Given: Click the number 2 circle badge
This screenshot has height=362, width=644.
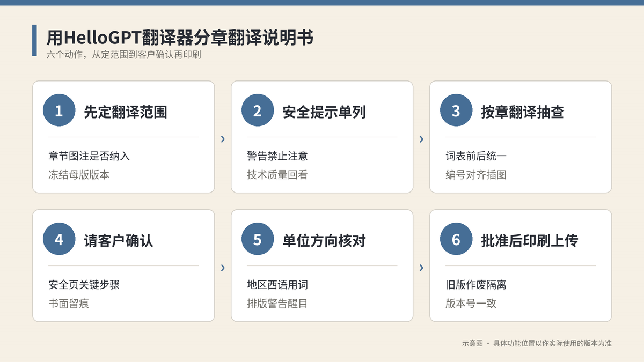Looking at the screenshot, I should pos(258,110).
